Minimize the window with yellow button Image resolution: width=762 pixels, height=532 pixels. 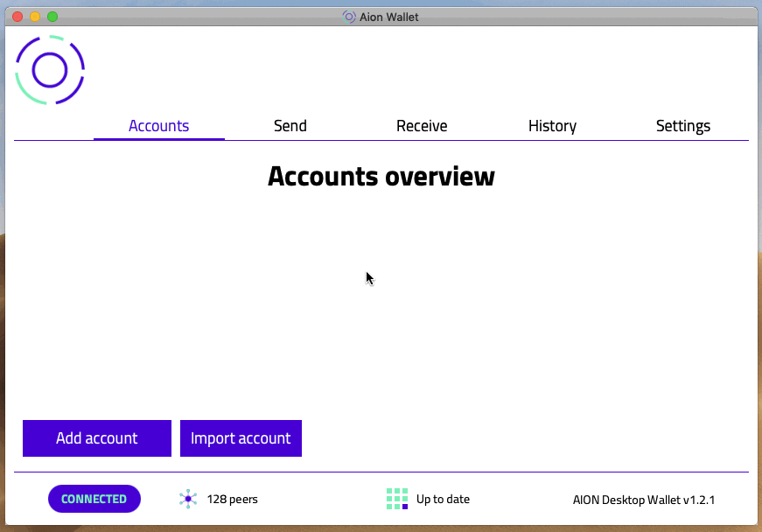[x=35, y=17]
